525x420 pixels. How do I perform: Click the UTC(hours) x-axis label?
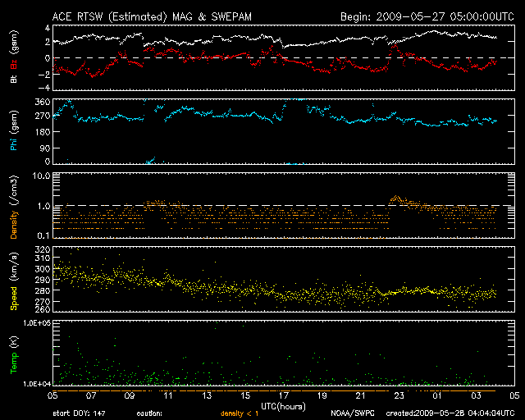point(281,405)
